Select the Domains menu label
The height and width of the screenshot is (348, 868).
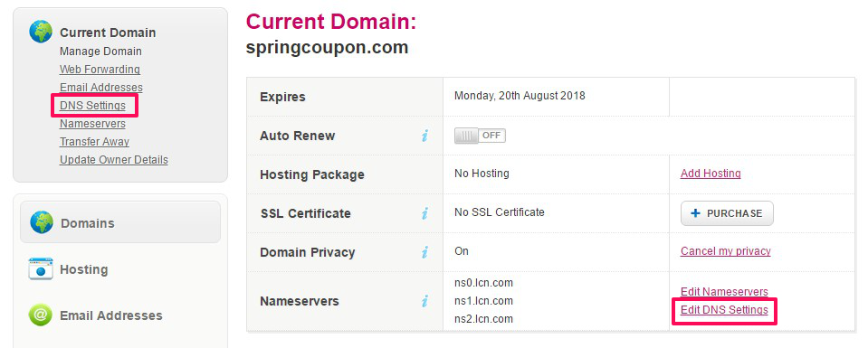[88, 223]
